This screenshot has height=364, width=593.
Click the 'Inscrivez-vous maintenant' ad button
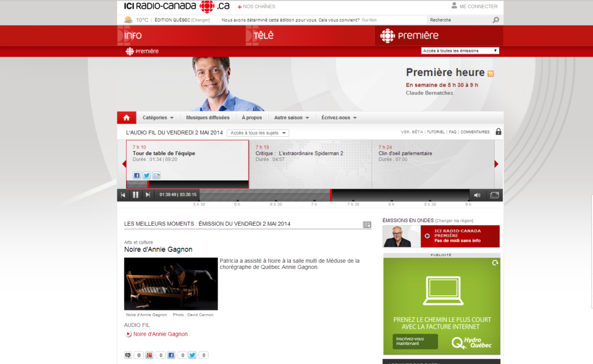point(415,342)
